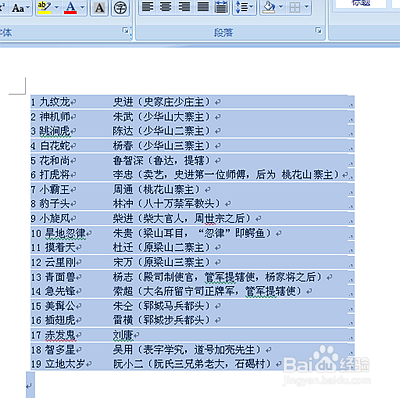Click the text '鲁智深（鲁达，提辖）'

point(162,161)
